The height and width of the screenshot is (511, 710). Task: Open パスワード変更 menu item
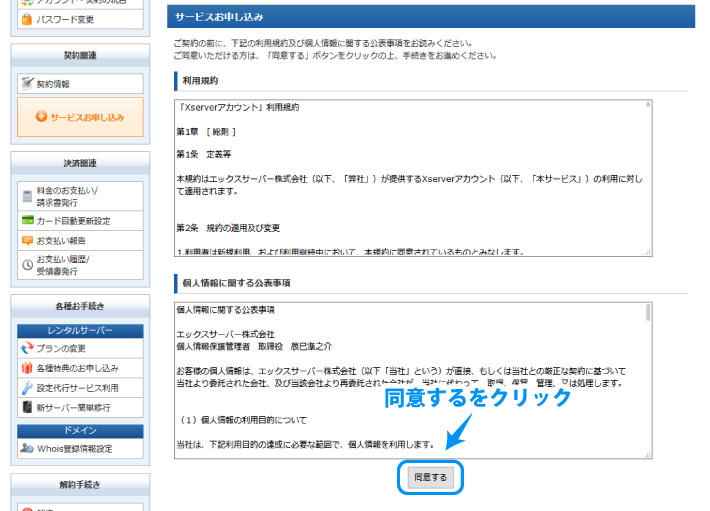point(80,19)
